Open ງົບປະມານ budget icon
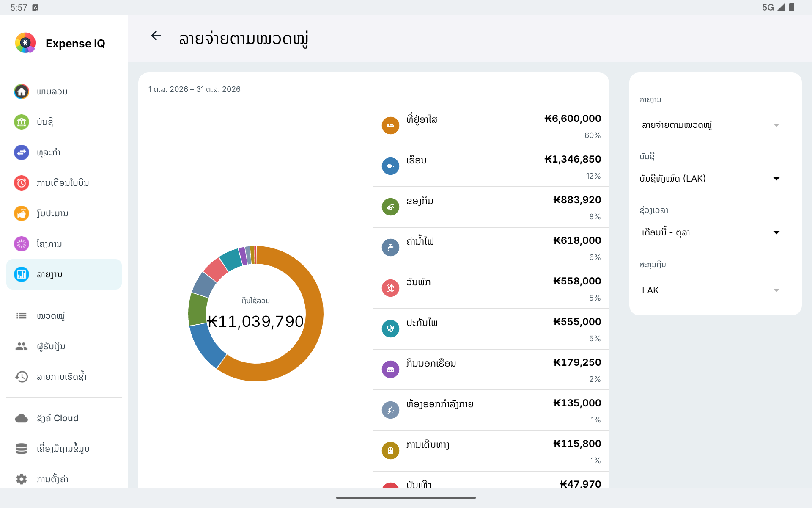The image size is (812, 508). pyautogui.click(x=22, y=213)
